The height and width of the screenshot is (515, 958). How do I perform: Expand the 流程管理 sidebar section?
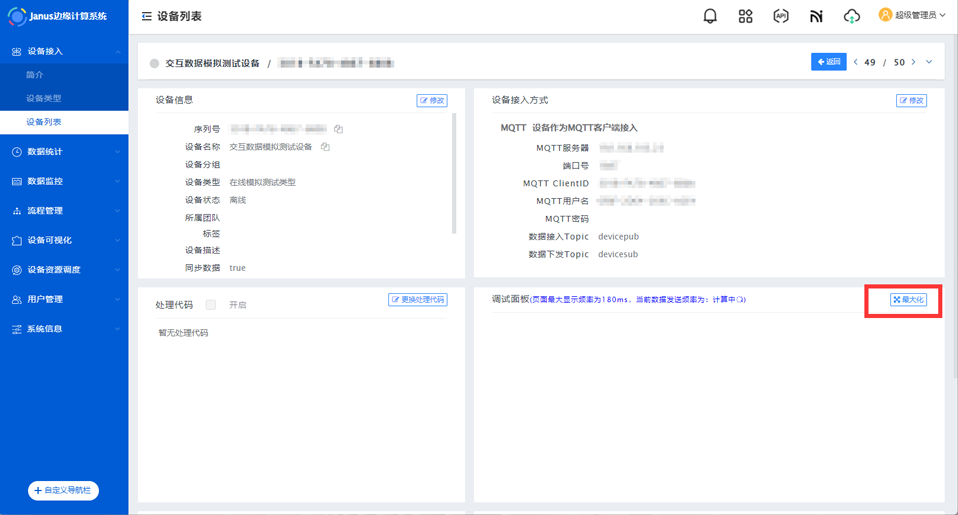(64, 211)
